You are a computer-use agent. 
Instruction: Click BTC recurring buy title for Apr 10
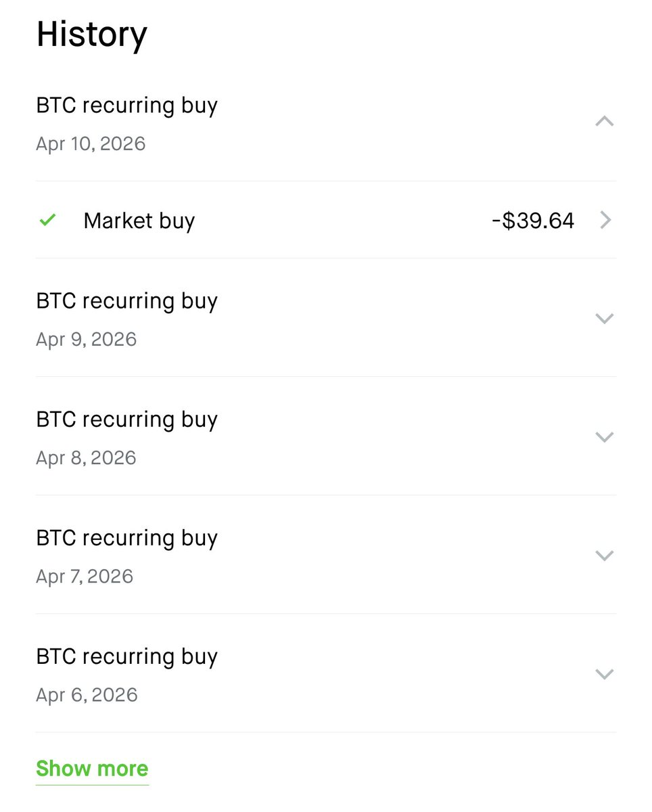[x=126, y=106]
